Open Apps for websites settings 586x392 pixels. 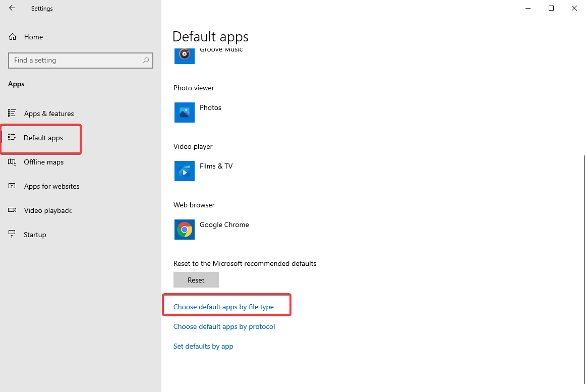pyautogui.click(x=51, y=186)
